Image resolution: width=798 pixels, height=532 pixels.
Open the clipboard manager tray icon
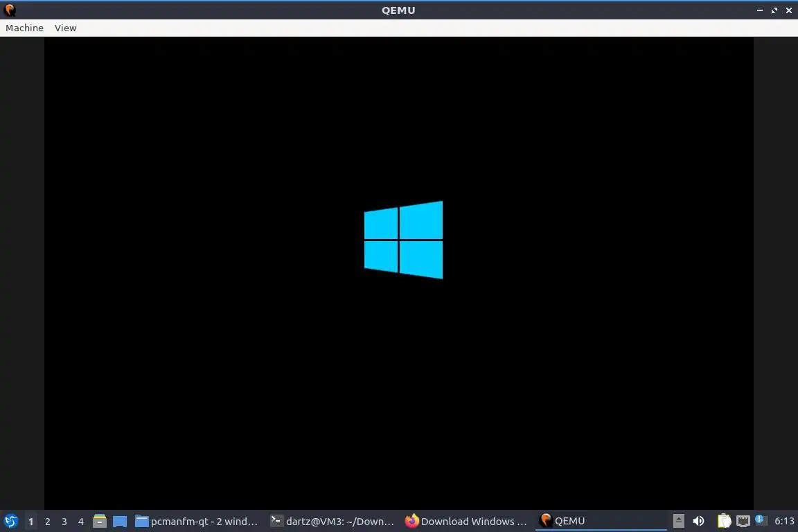[724, 521]
